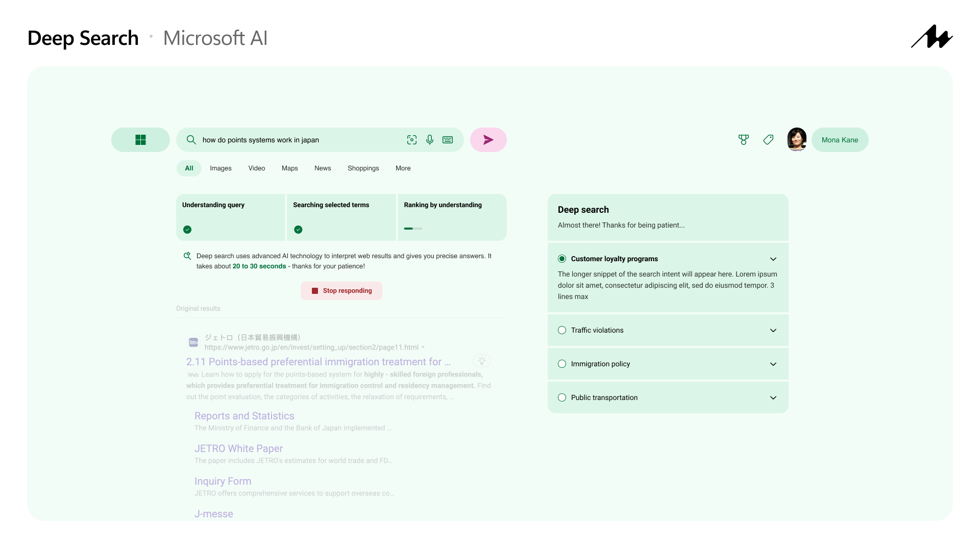Open the rewards trophy icon
This screenshot has width=980, height=551.
[744, 140]
